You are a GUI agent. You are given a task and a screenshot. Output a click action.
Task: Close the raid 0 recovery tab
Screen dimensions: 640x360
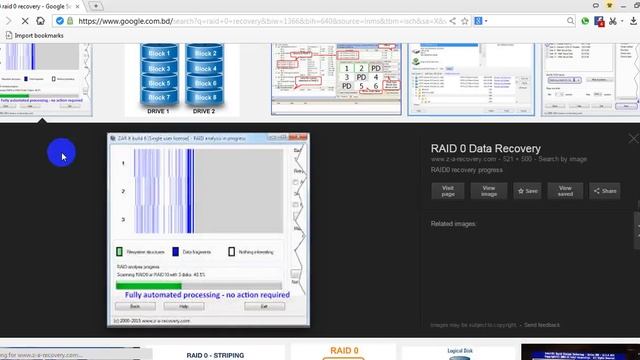[x=77, y=7]
